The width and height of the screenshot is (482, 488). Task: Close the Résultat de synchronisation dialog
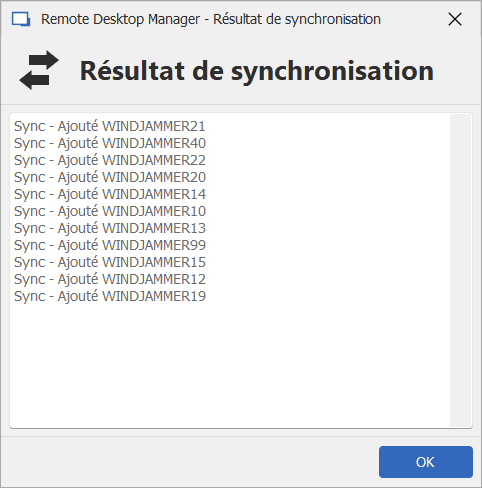click(x=455, y=19)
